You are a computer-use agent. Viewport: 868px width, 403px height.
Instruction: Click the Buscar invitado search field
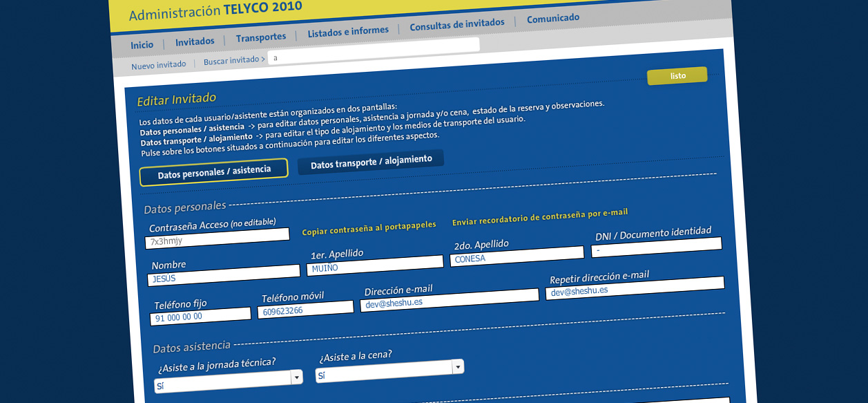click(x=373, y=51)
